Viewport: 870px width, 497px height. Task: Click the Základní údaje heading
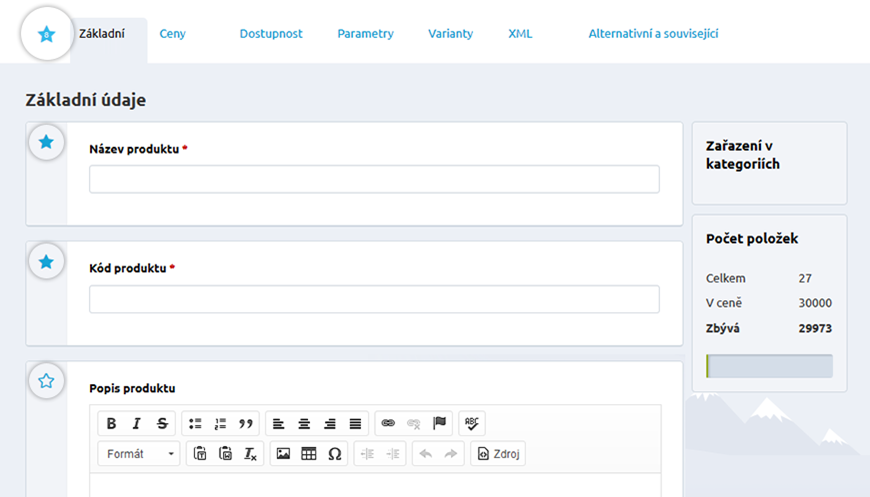[x=85, y=100]
